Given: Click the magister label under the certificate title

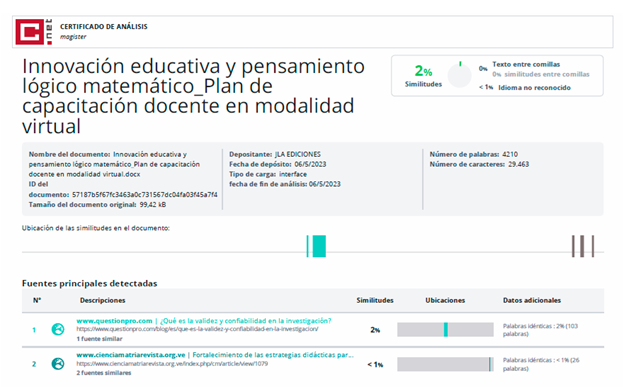Looking at the screenshot, I should (x=73, y=37).
